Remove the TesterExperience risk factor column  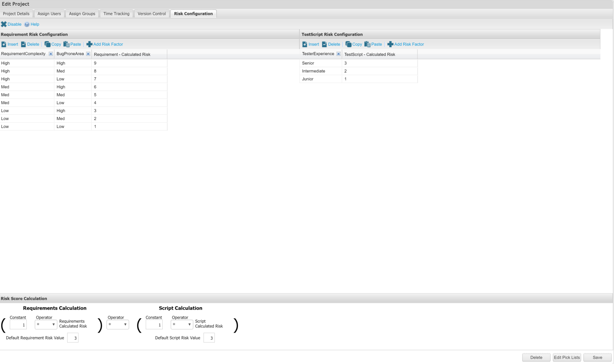tap(338, 54)
